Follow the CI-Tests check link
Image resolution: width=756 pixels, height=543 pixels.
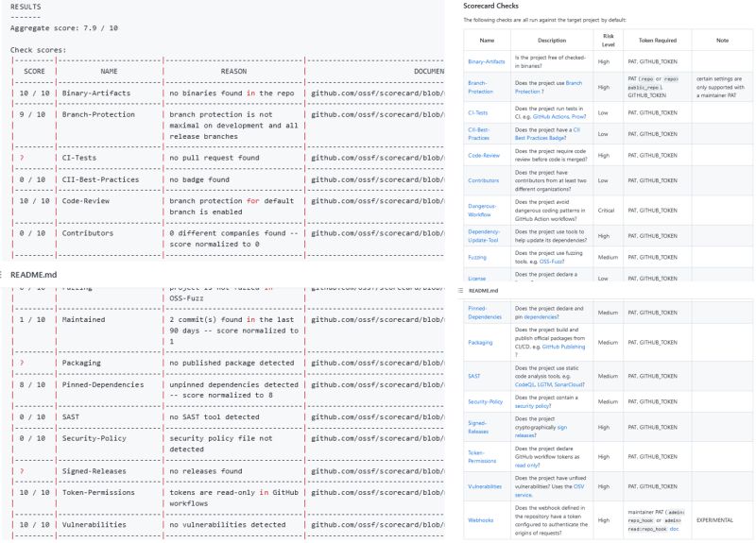pos(478,112)
